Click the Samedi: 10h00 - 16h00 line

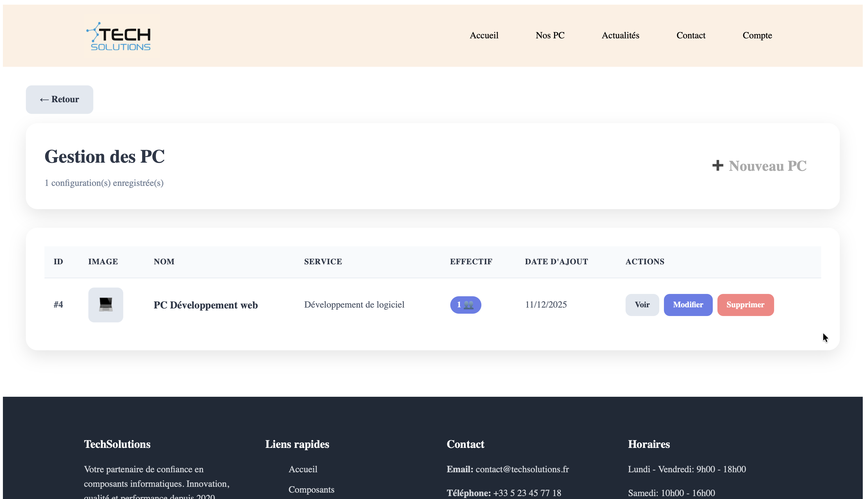[671, 493]
